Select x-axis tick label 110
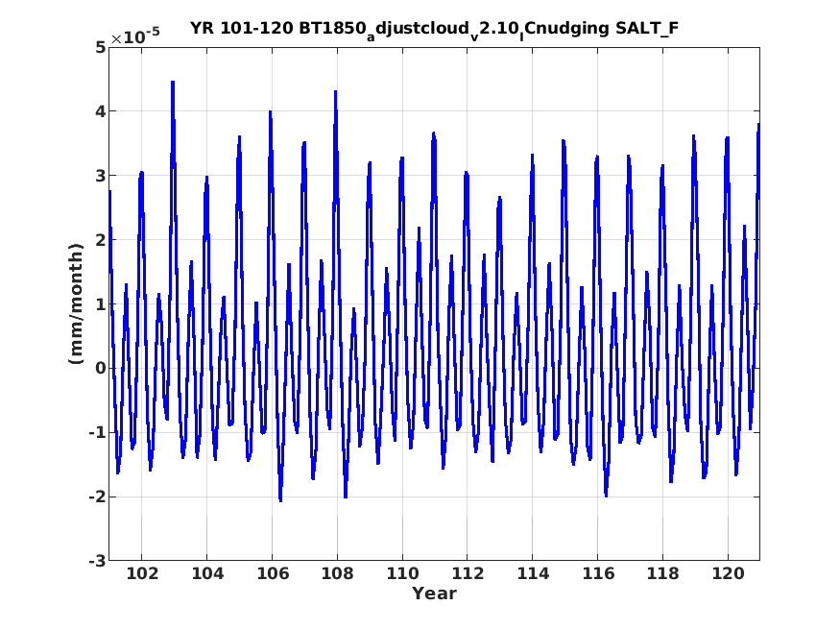The width and height of the screenshot is (840, 630). click(402, 573)
